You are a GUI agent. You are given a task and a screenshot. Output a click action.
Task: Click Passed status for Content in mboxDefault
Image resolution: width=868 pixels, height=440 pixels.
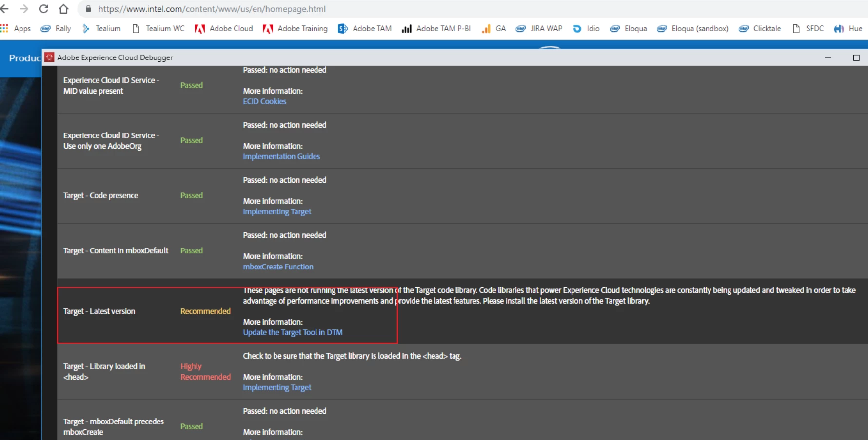point(192,250)
